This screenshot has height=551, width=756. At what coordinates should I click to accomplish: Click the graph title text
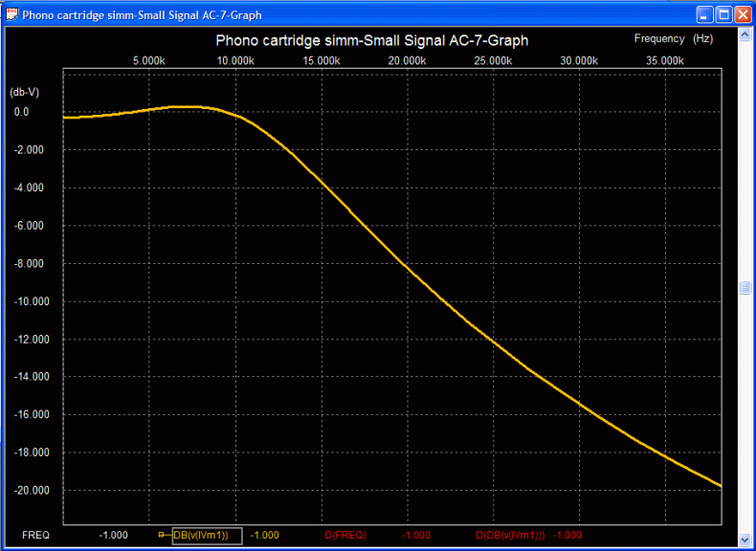point(371,41)
